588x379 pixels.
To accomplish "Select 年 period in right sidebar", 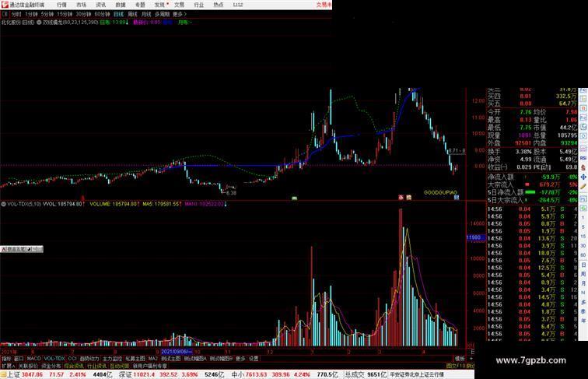I will tap(583, 321).
